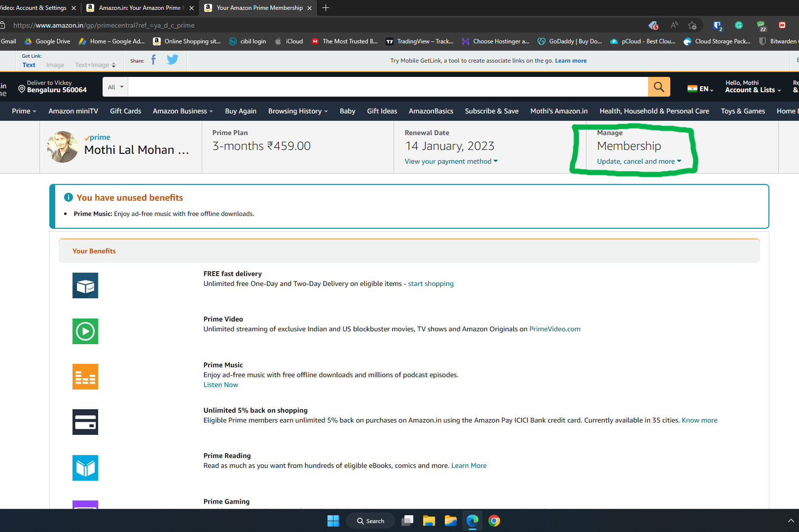The image size is (799, 532).
Task: Click the Read aloud icon in address bar
Action: 674,25
